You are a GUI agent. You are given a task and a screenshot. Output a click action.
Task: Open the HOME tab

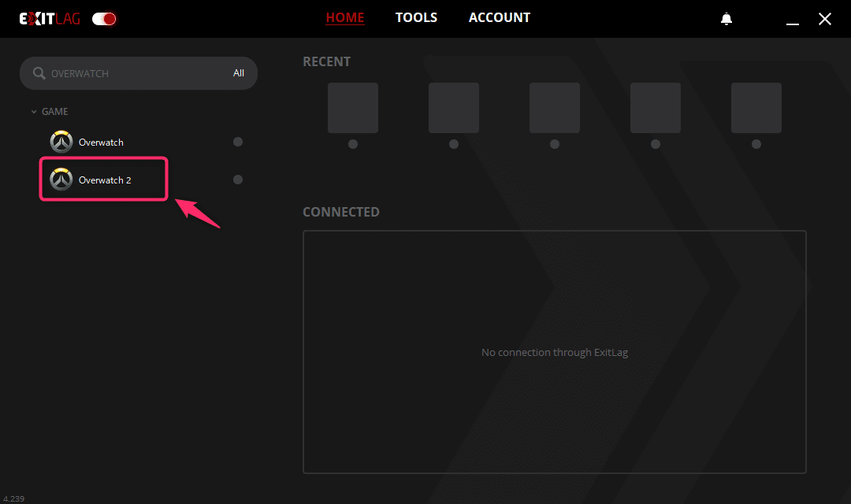(x=344, y=17)
